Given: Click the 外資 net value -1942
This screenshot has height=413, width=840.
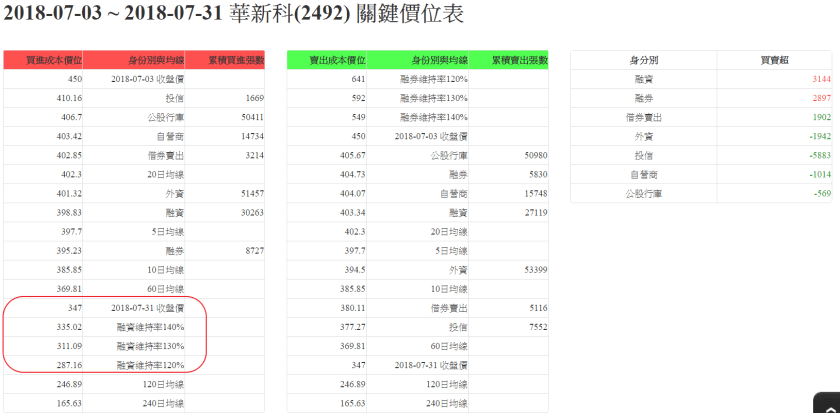Looking at the screenshot, I should (x=792, y=136).
